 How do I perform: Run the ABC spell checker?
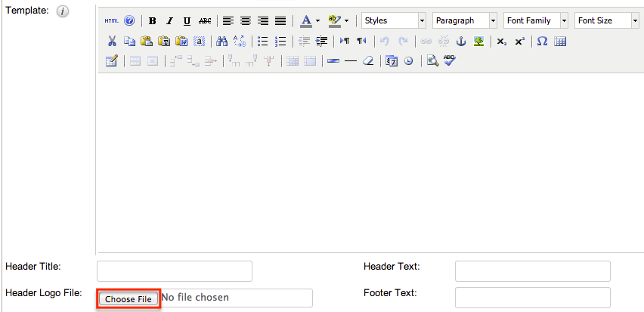pos(449,61)
